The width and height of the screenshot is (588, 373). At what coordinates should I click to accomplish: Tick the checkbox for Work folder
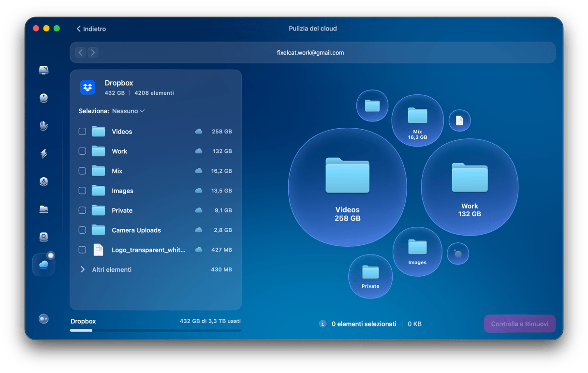(82, 151)
